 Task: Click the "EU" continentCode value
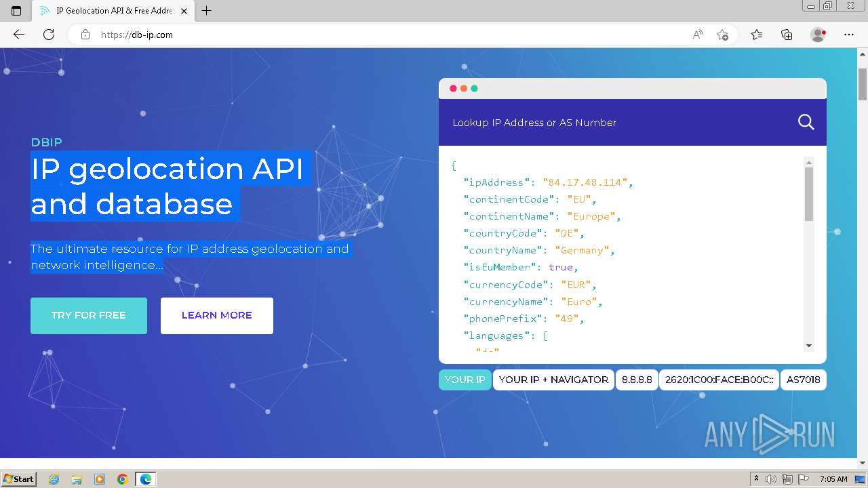point(579,199)
